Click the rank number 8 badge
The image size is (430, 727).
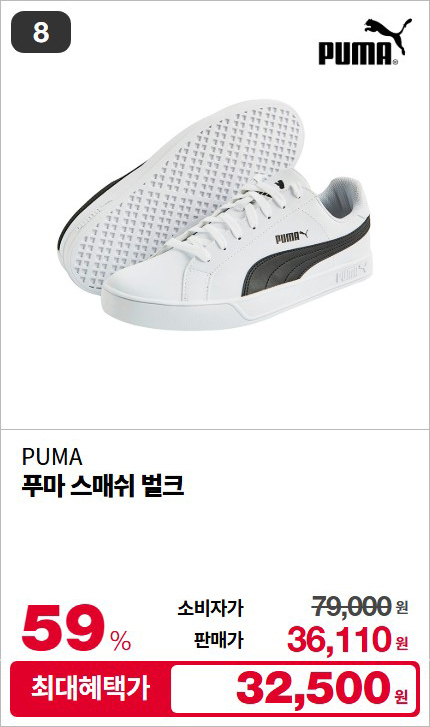click(41, 32)
